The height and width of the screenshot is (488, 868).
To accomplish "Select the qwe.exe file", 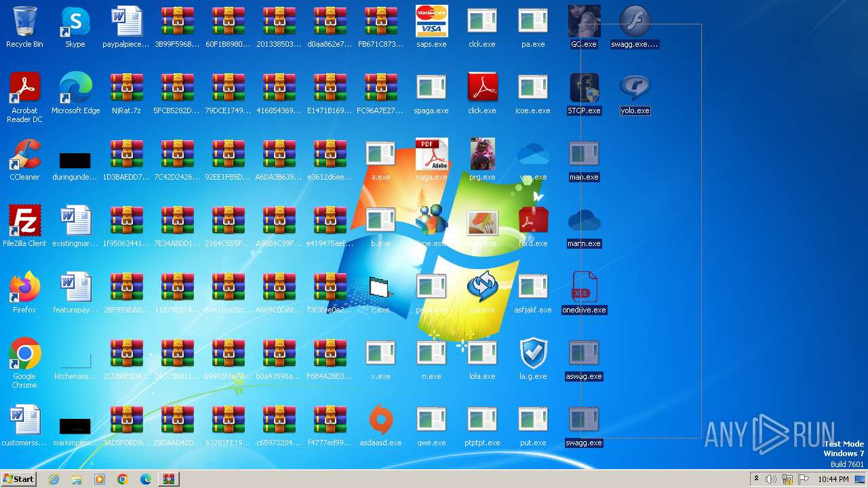I will (x=431, y=426).
